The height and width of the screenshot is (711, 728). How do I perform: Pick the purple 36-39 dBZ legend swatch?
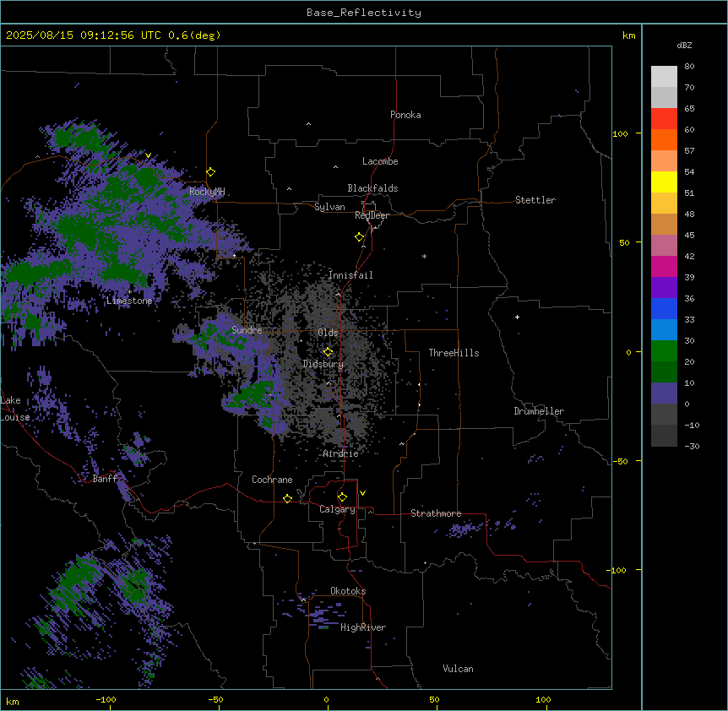point(664,288)
